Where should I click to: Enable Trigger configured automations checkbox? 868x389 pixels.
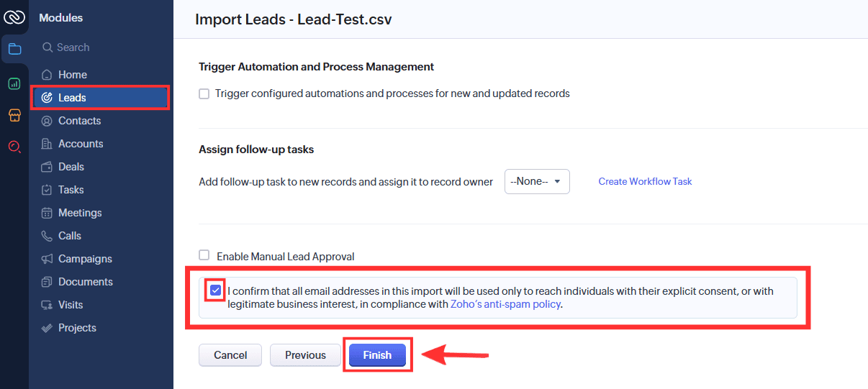click(204, 93)
